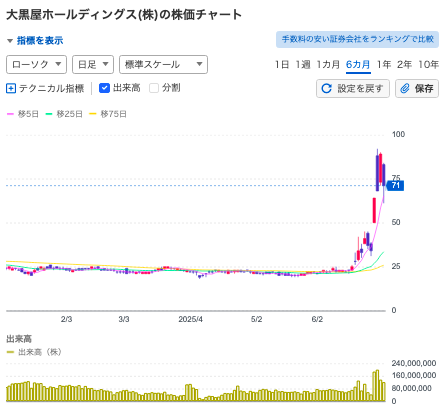Switch to the 10年 period tab
The height and width of the screenshot is (404, 447).
tap(428, 64)
